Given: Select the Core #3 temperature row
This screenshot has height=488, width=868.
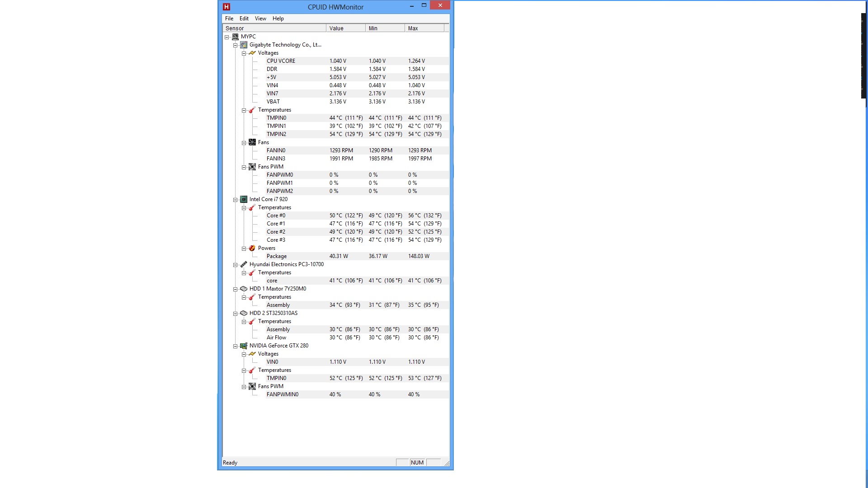Looking at the screenshot, I should click(x=336, y=240).
